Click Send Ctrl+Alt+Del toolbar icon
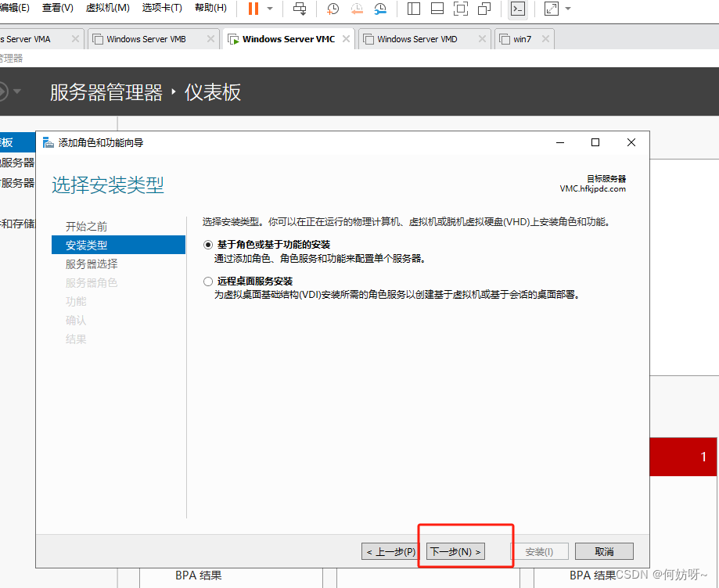 300,9
